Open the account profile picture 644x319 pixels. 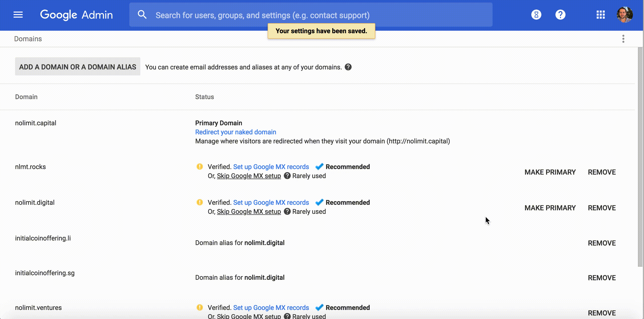tap(624, 15)
